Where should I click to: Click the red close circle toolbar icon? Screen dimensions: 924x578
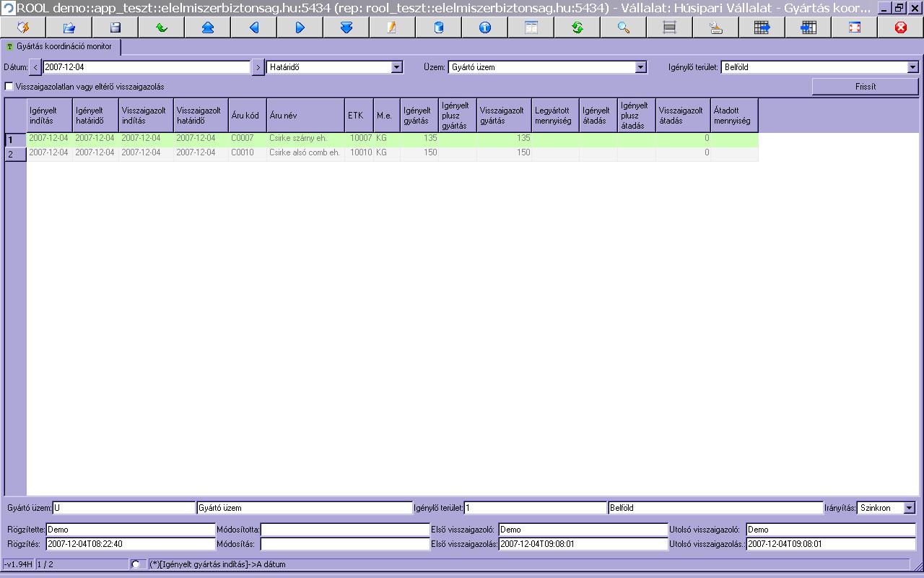(900, 27)
